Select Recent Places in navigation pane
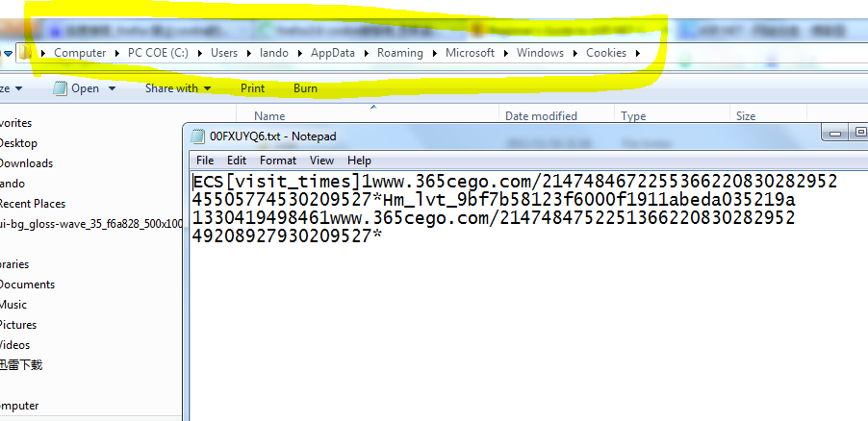Viewport: 868px width, 421px height. tap(32, 204)
